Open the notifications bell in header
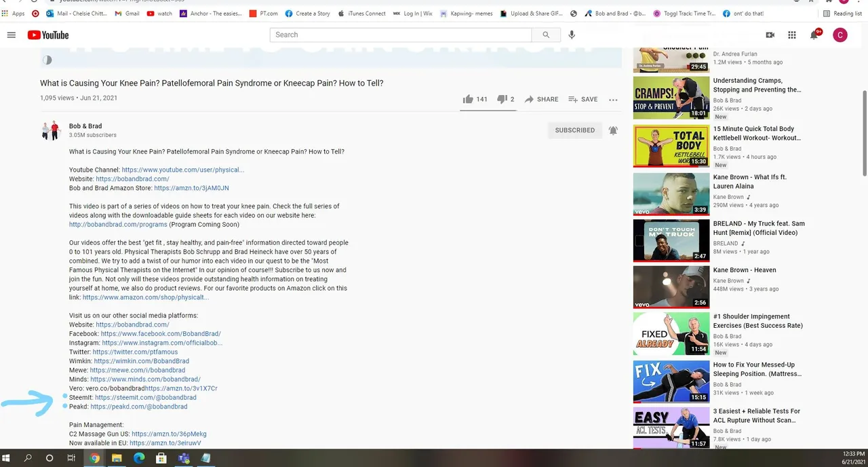Viewport: 868px width, 467px height. (814, 35)
